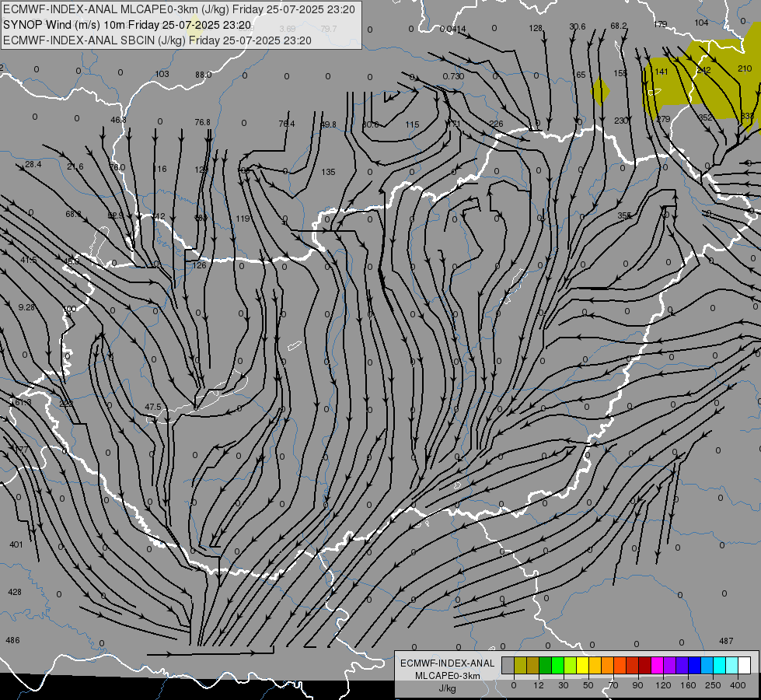Click the map value 135
The image size is (761, 700).
(x=328, y=172)
